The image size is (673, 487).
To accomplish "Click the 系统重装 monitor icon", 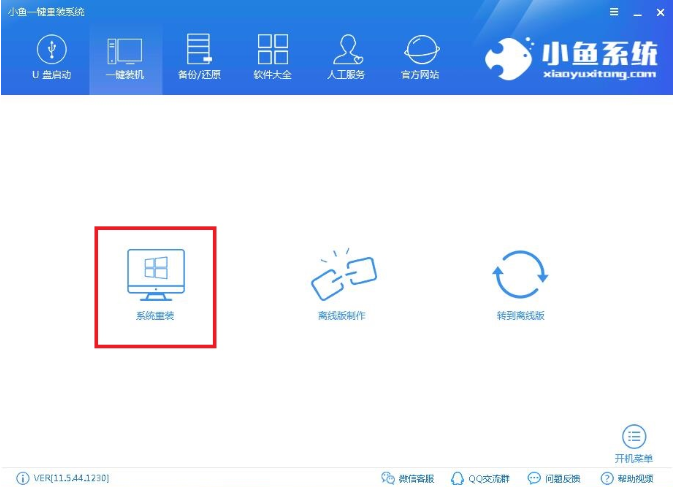I will pyautogui.click(x=155, y=273).
